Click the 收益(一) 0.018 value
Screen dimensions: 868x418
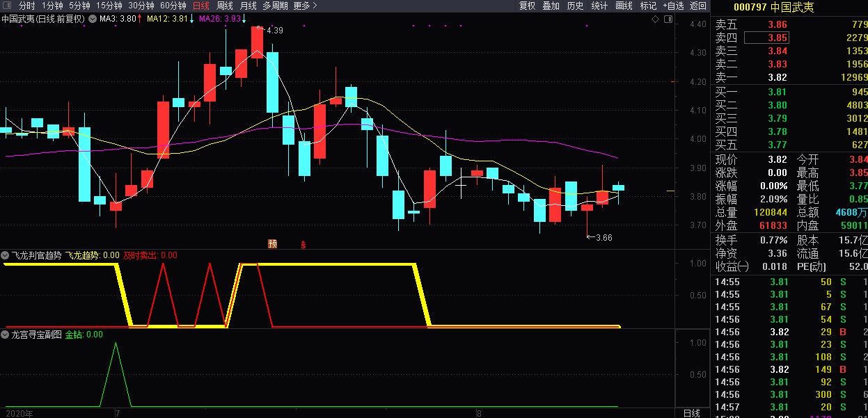(775, 266)
